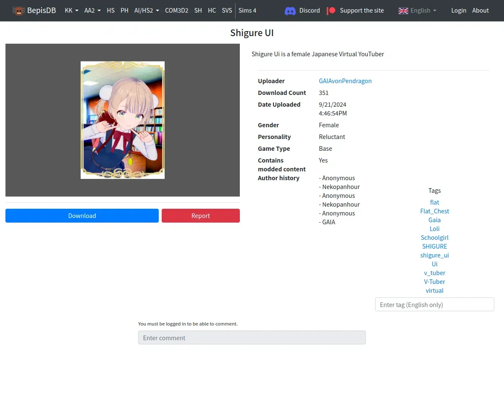Click Support the site link

pyautogui.click(x=362, y=10)
